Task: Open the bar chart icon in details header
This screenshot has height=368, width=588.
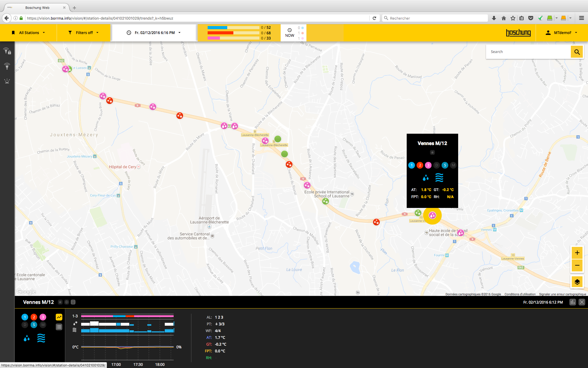Action: tap(572, 302)
